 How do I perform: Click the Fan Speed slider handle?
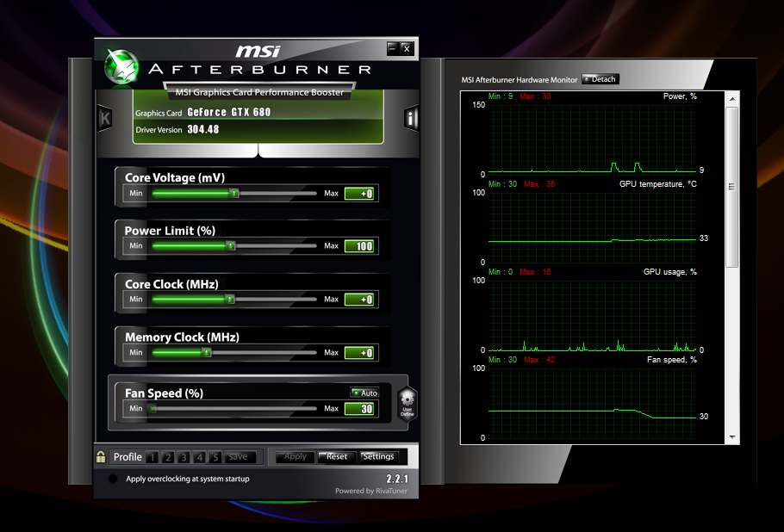(152, 409)
